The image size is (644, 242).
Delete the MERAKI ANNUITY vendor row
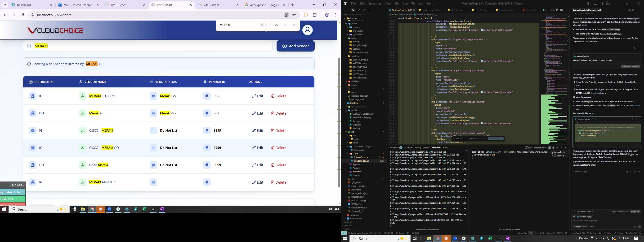point(278,182)
